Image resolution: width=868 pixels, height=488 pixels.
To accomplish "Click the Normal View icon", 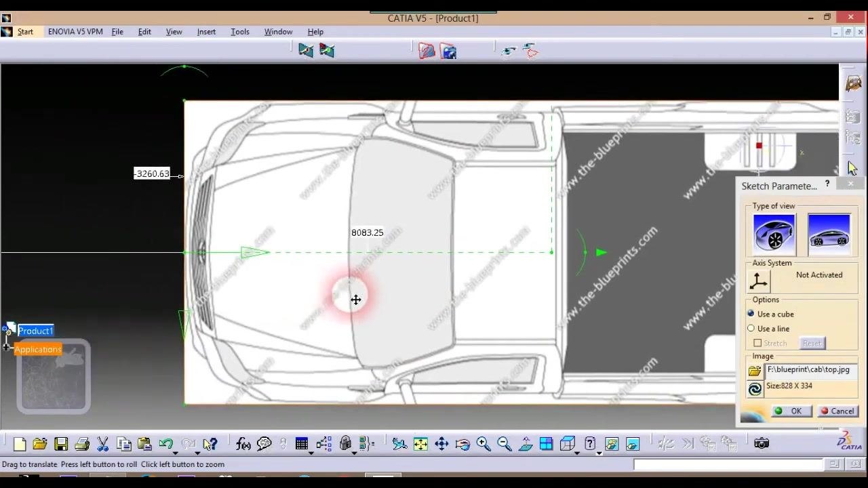I will (526, 444).
